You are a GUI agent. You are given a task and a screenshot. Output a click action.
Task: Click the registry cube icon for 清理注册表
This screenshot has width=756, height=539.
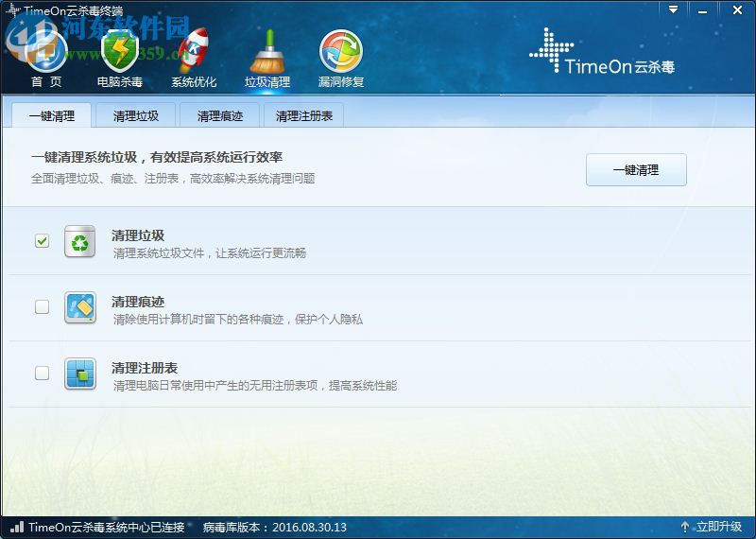point(80,374)
